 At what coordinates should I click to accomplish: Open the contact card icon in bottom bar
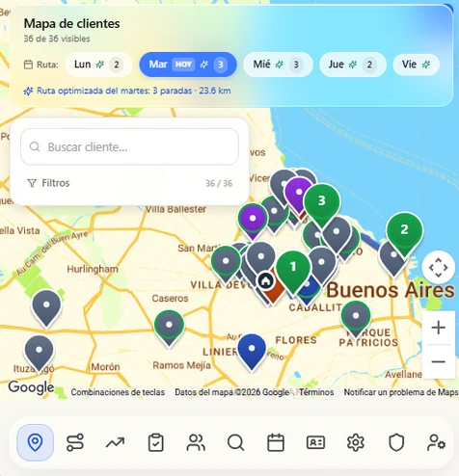tap(315, 442)
